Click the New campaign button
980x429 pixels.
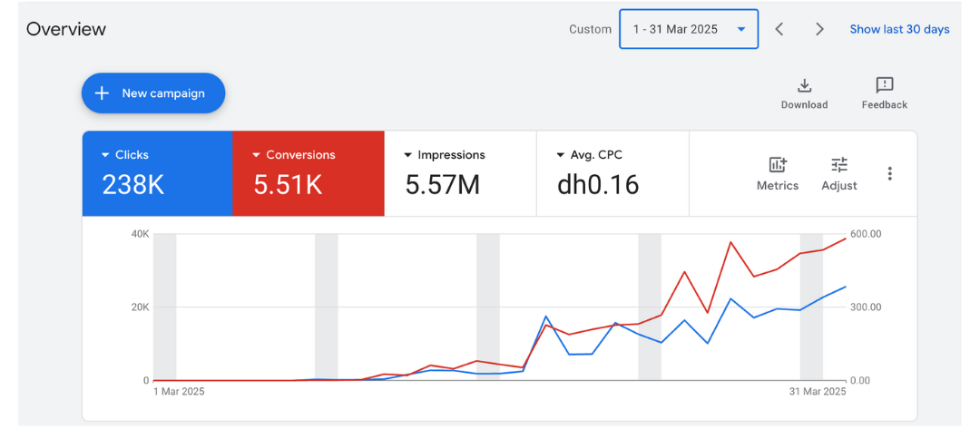coord(153,93)
